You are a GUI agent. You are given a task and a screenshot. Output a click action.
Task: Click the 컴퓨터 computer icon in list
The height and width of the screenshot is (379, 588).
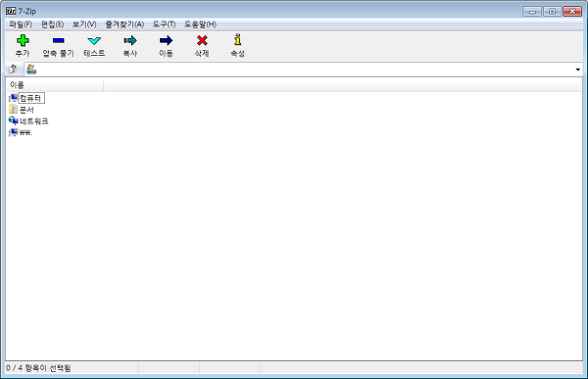tap(13, 98)
